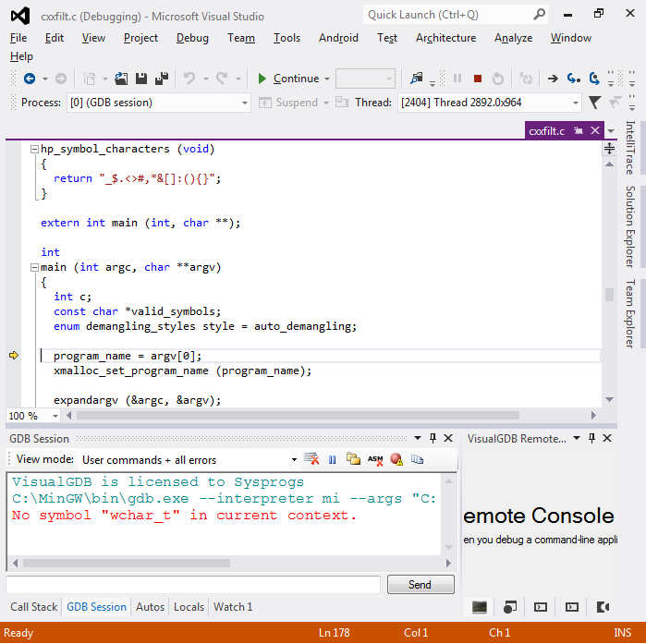Expand the Continue button dropdown arrow
Screen dimensions: 646x644
pos(327,79)
